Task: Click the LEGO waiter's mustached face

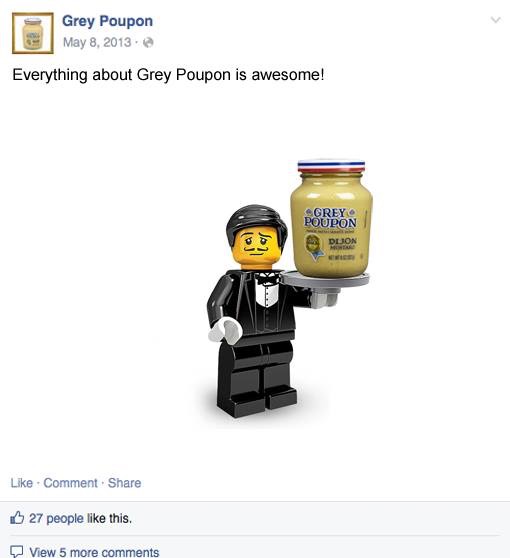Action: 257,246
